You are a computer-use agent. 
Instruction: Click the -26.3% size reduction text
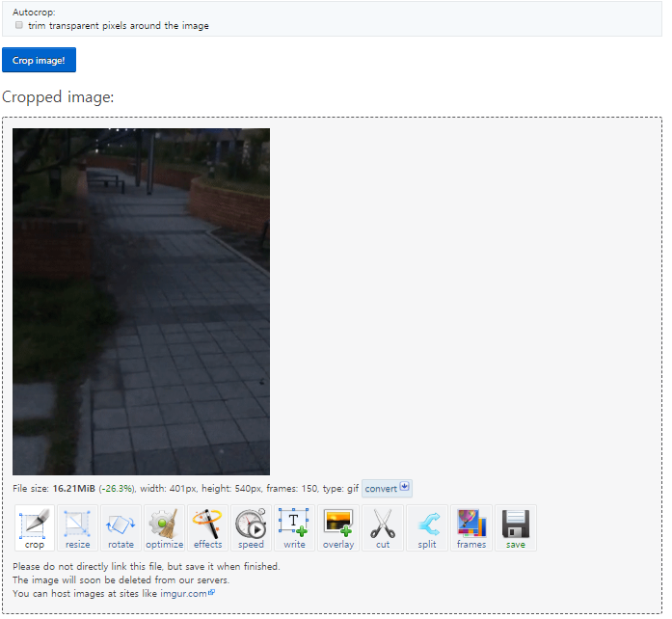[x=117, y=489]
